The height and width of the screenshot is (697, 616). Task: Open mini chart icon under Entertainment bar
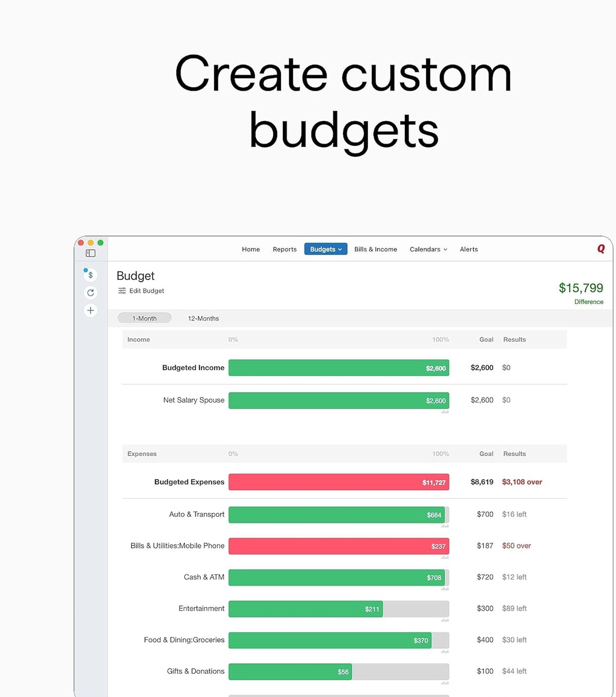tap(445, 621)
